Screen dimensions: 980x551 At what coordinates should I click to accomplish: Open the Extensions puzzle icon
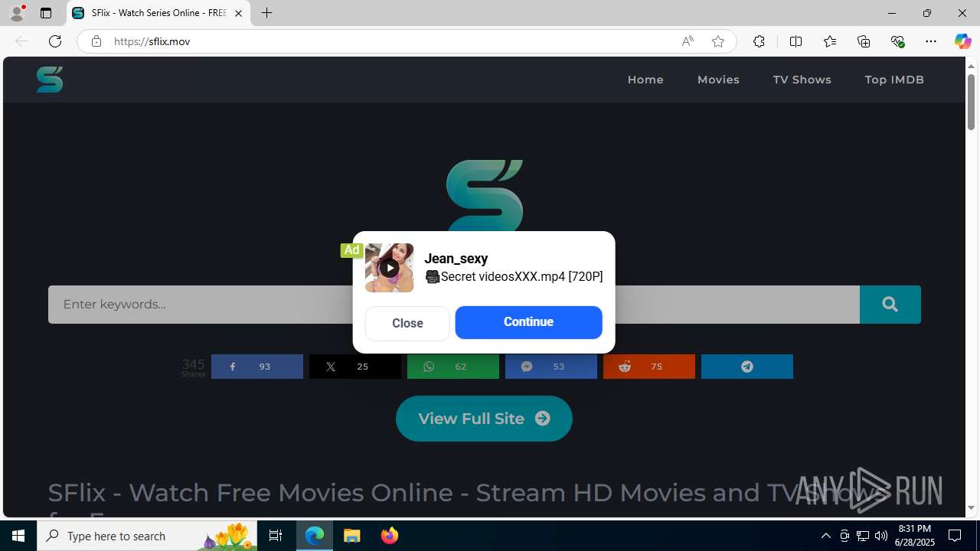point(759,41)
